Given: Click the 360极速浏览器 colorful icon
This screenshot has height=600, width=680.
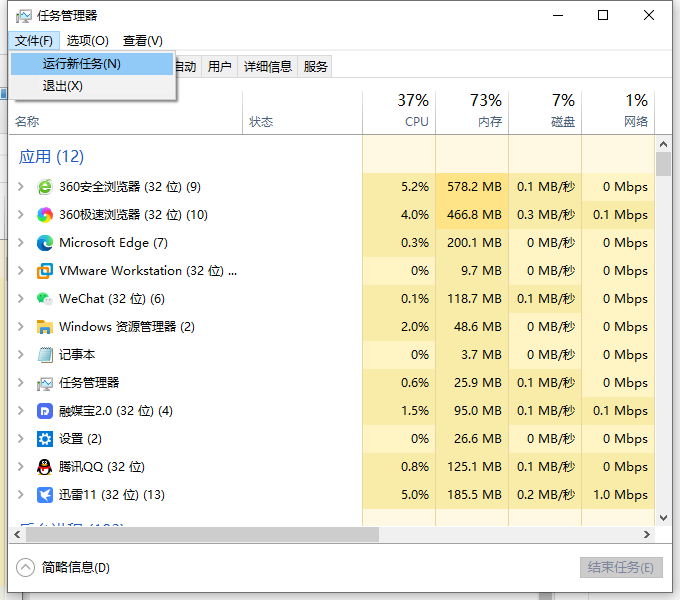Looking at the screenshot, I should tap(45, 215).
